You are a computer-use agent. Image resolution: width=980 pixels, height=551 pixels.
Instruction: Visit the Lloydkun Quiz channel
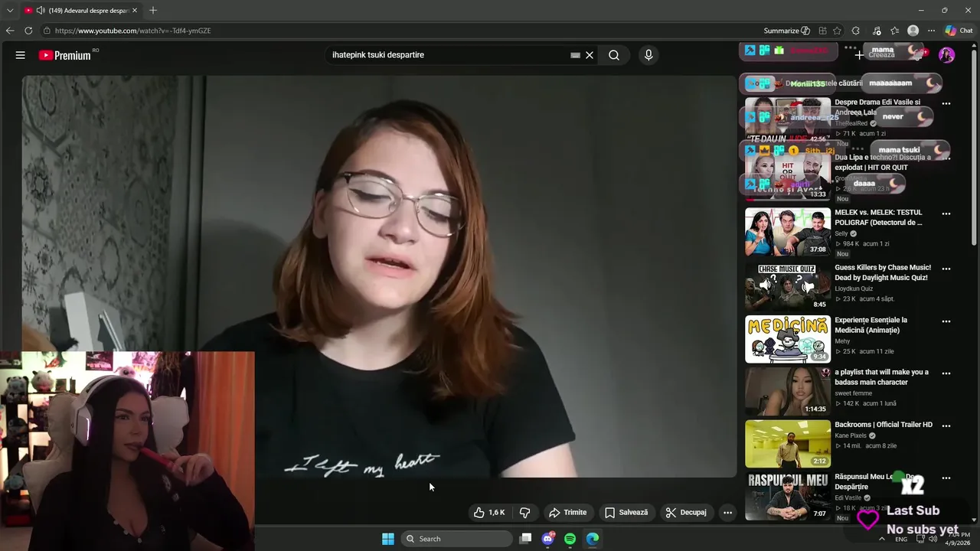pos(854,289)
